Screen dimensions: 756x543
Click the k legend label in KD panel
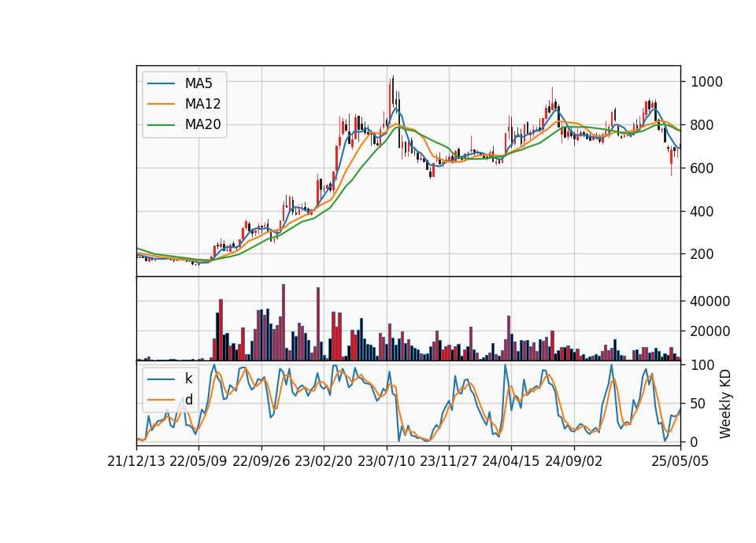[188, 379]
